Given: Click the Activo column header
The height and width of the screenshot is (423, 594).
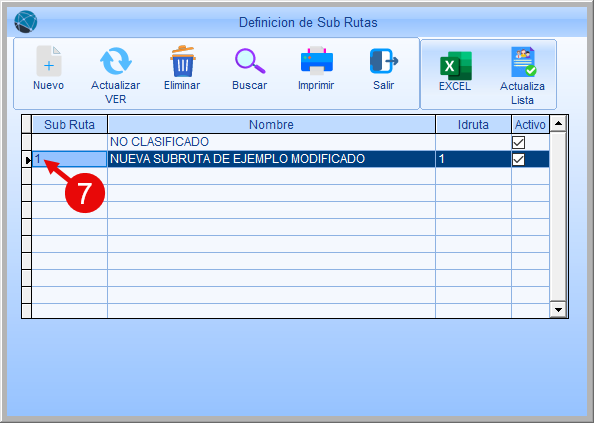Looking at the screenshot, I should (530, 125).
